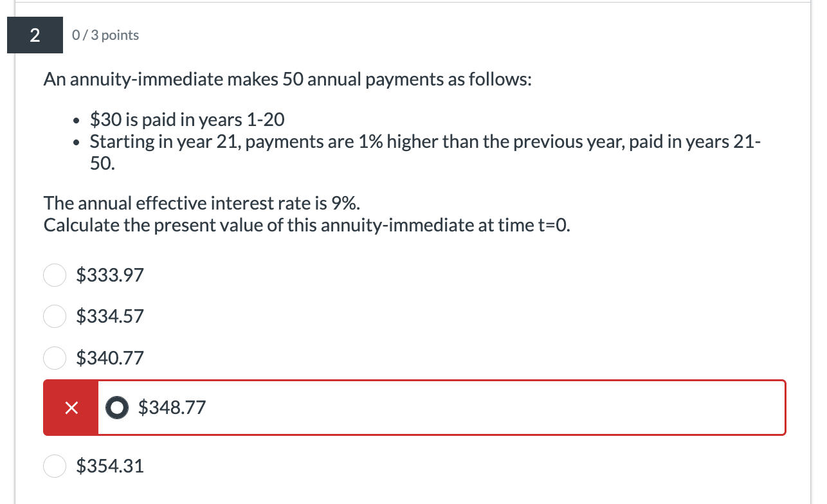Click the highlighted incorrect answer row

[415, 407]
